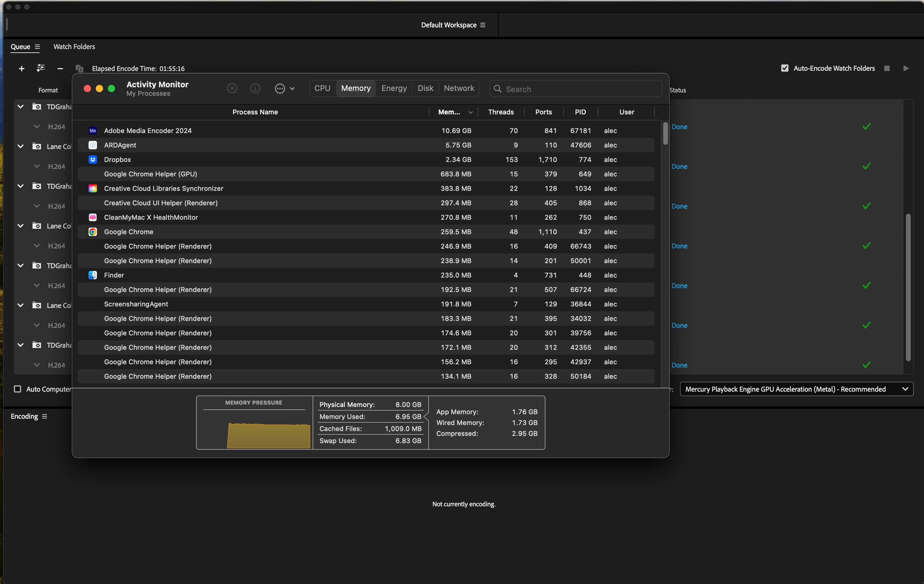Click the Add Source plus icon

21,68
